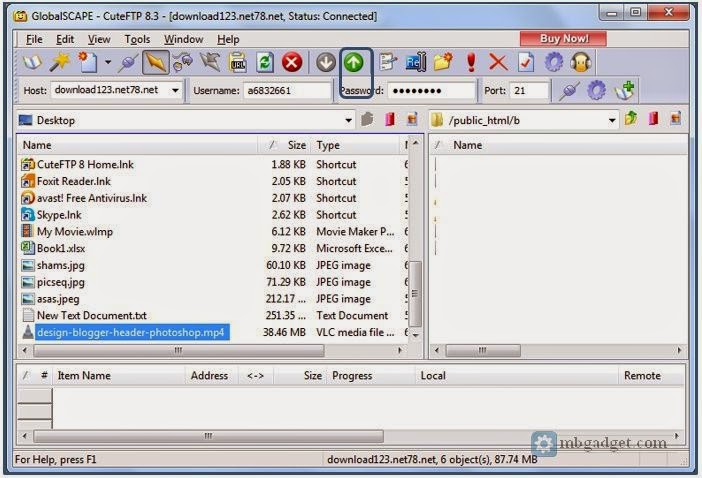Open Properties icon with red checkmark
Viewport: 702px width, 478px height.
point(526,62)
